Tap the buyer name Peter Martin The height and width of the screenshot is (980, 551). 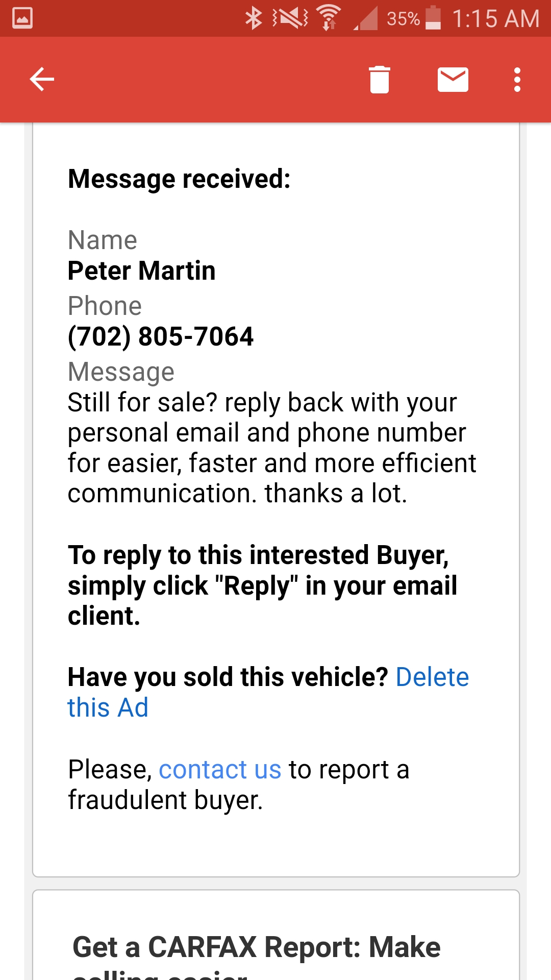(x=142, y=271)
